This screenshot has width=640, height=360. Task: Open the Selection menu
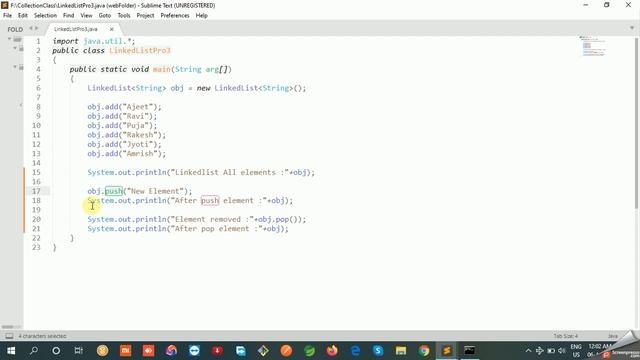45,16
